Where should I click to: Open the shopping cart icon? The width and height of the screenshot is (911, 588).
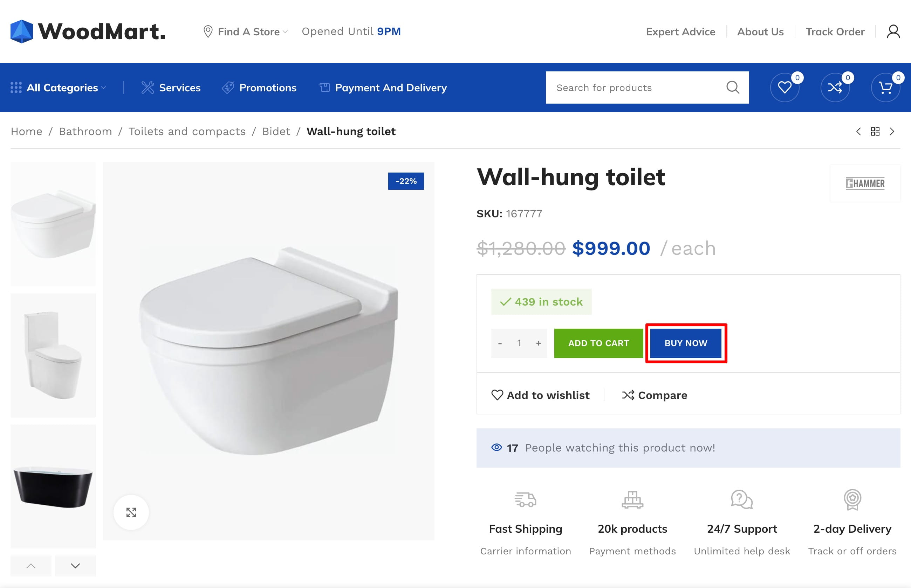885,87
